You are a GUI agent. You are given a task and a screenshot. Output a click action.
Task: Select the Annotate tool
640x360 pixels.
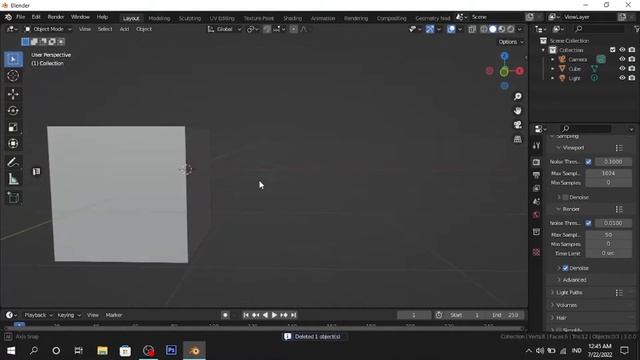pyautogui.click(x=13, y=162)
